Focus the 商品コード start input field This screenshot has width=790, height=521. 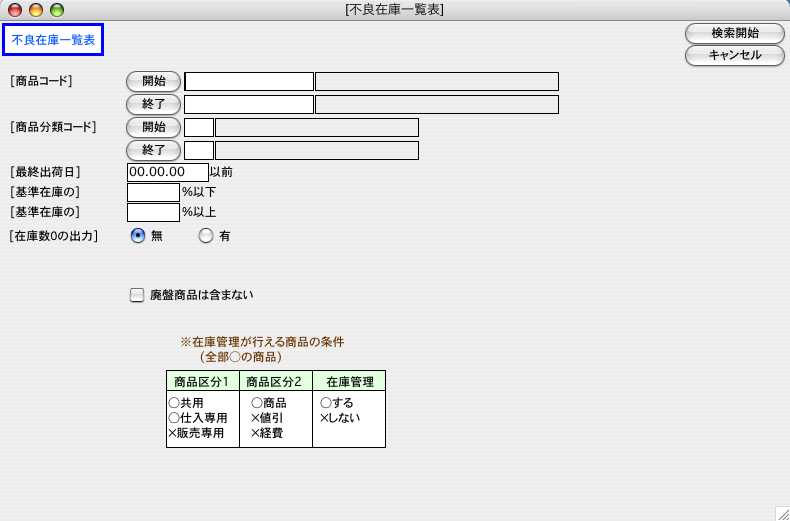point(249,82)
